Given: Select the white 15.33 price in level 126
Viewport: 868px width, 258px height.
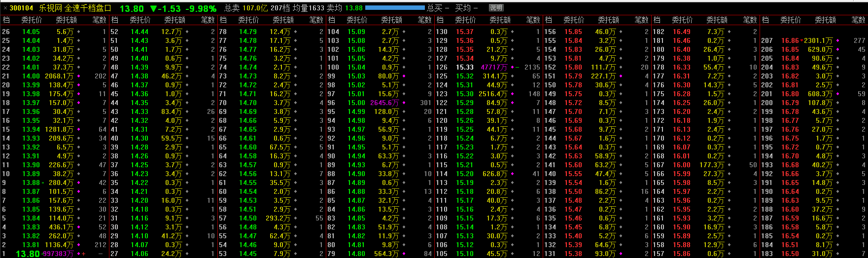Looking at the screenshot, I should point(465,67).
